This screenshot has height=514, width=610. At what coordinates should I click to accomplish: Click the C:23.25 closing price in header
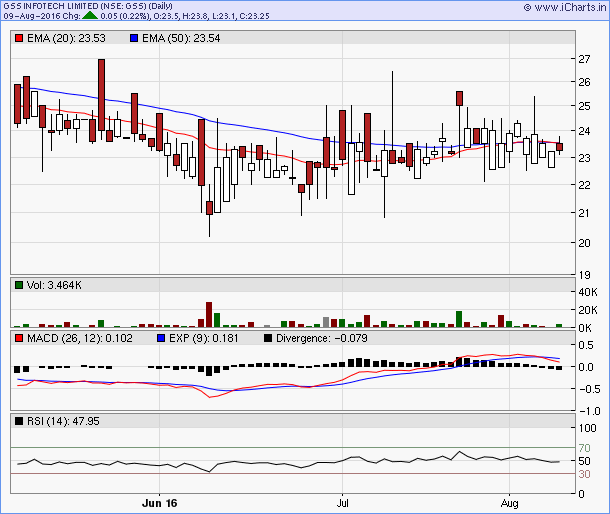[x=254, y=16]
